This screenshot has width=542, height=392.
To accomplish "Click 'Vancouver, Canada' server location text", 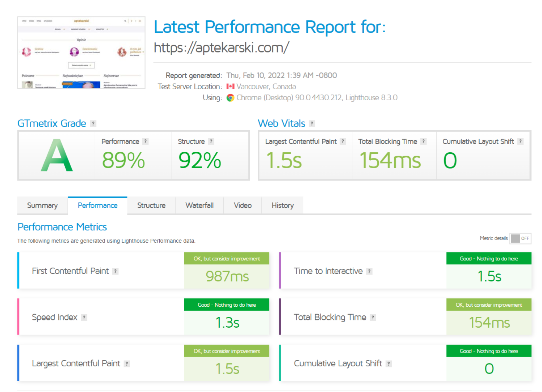I will [x=266, y=86].
